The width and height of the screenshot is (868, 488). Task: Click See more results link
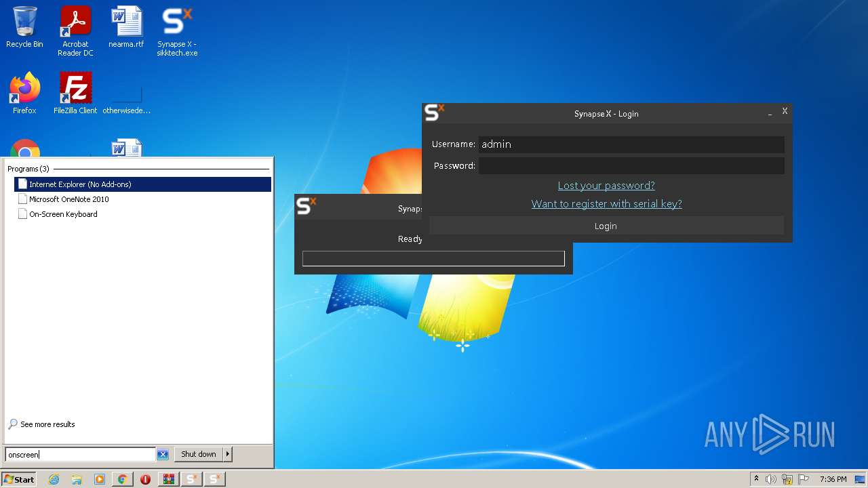pyautogui.click(x=42, y=424)
